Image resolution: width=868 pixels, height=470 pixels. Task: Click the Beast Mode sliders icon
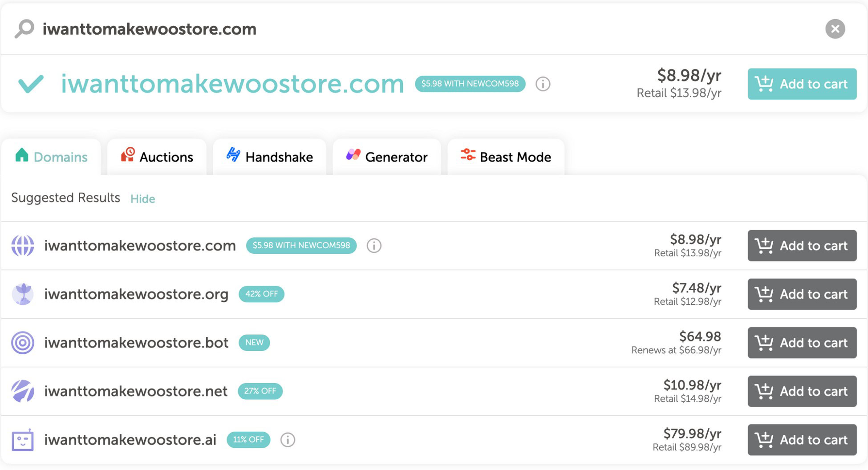(x=468, y=154)
